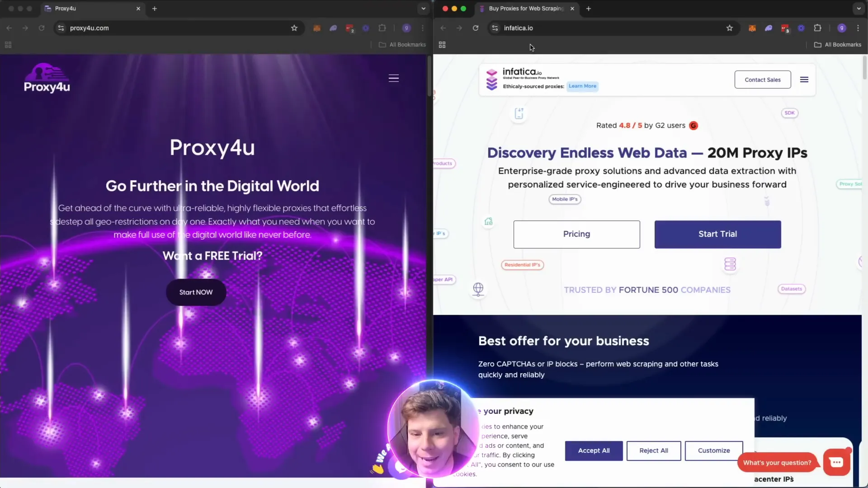Open the apps grid in Proxy4u bookmarks bar

(x=8, y=45)
